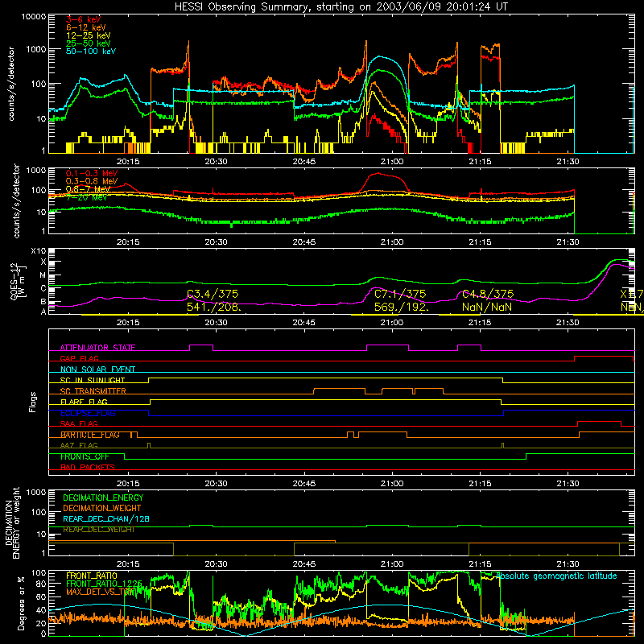The image size is (644, 644).
Task: Select the '12-25 keV' legend label
Action: click(x=89, y=35)
